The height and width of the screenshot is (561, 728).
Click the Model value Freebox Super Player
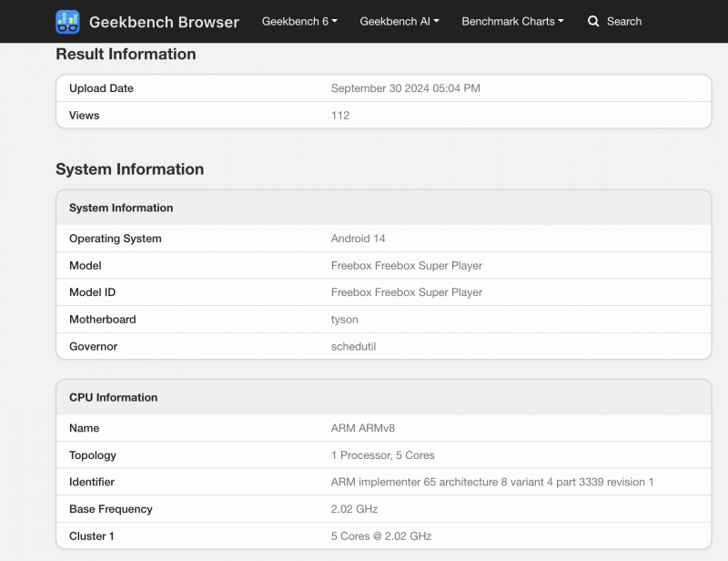tap(406, 266)
